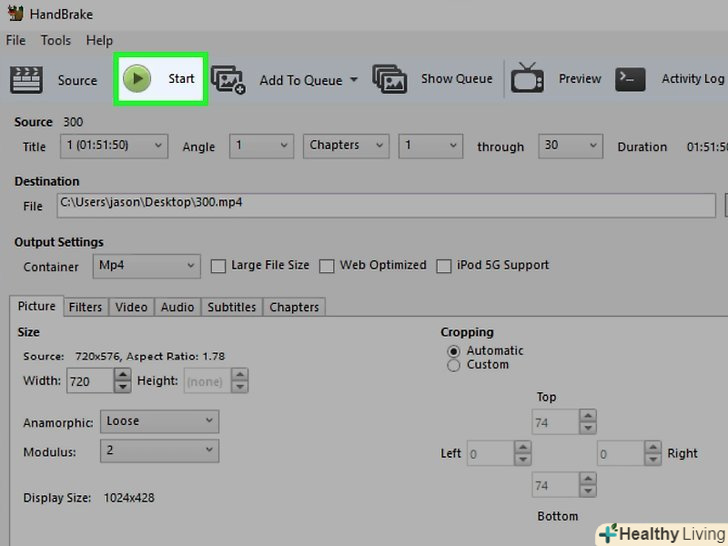Click the Width field showing 720
Viewport: 728px width, 546px height.
[x=90, y=381]
